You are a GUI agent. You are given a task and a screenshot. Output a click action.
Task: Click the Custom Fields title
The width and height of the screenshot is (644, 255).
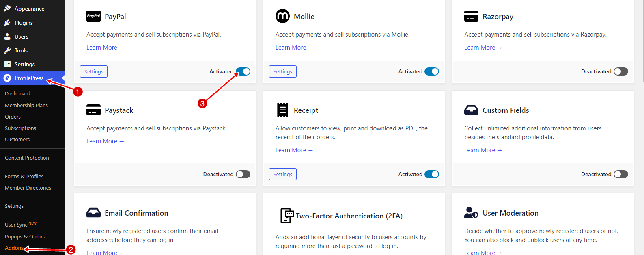click(x=506, y=110)
